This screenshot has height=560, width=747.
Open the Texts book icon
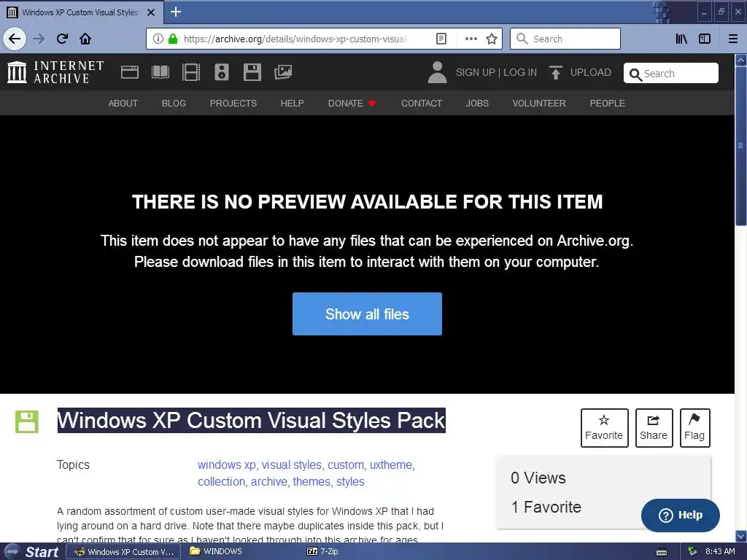(x=160, y=72)
